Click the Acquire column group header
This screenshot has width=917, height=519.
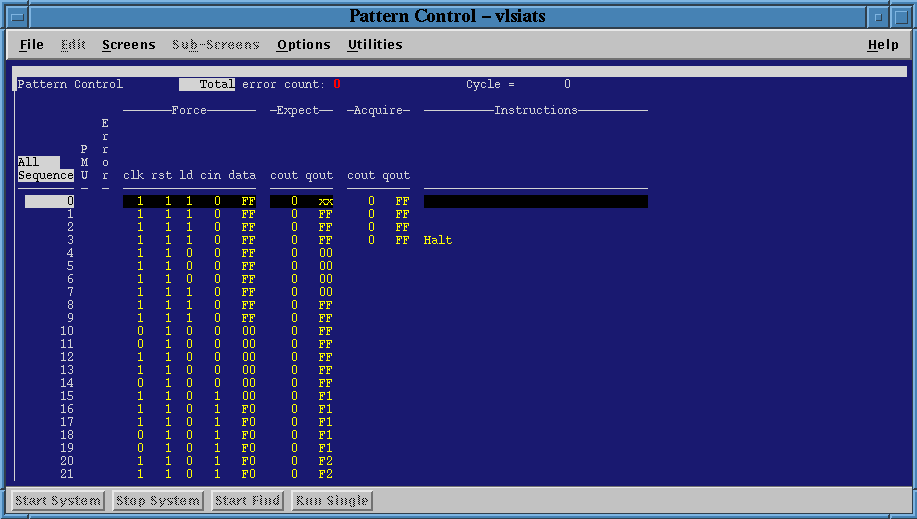pyautogui.click(x=378, y=110)
